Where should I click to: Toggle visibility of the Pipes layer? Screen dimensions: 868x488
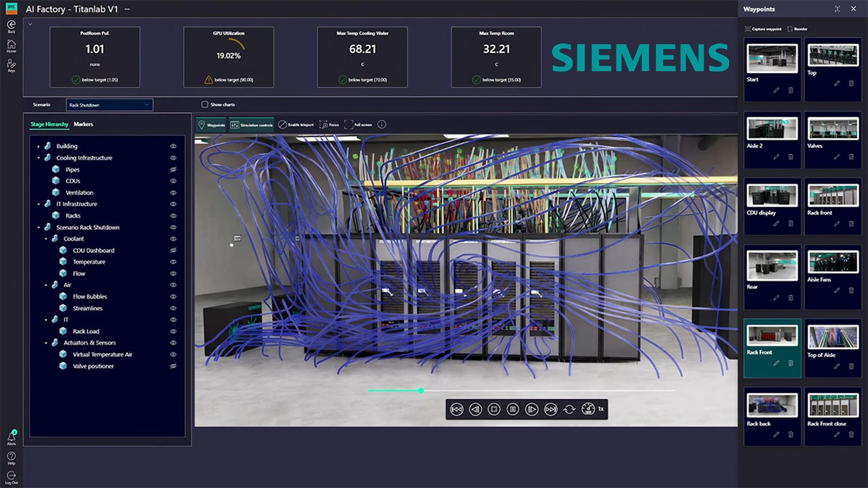point(173,169)
